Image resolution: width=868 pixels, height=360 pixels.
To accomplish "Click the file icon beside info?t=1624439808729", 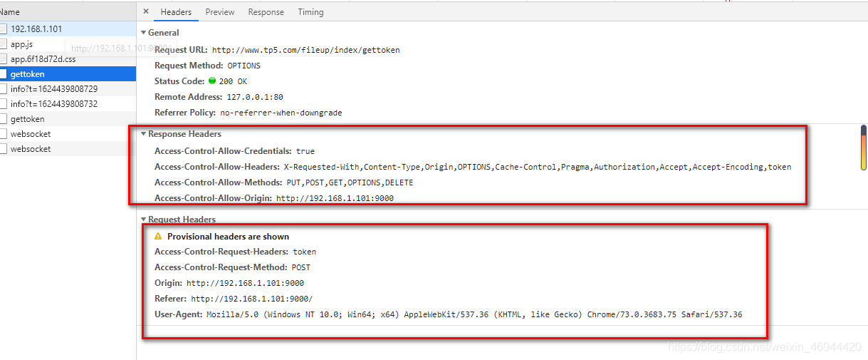I will pos(3,89).
